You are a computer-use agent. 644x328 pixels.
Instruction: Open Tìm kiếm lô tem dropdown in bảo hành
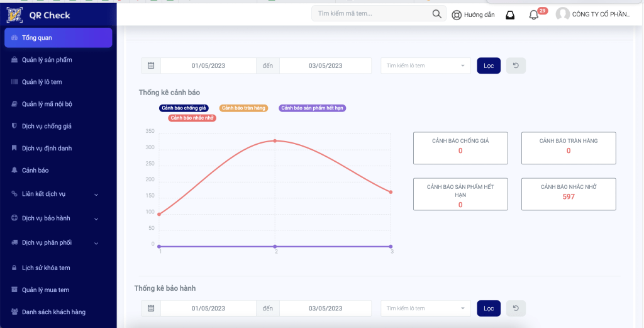(x=426, y=308)
